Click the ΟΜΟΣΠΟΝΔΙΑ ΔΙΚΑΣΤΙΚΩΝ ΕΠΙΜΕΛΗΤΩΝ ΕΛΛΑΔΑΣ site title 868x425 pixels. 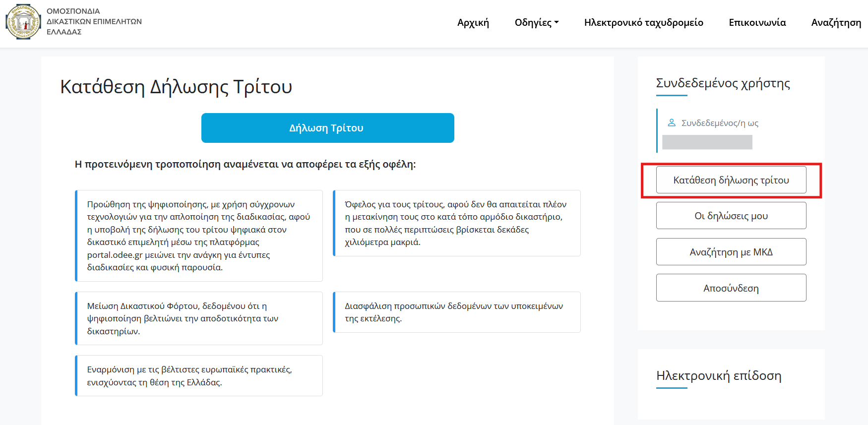[x=94, y=21]
